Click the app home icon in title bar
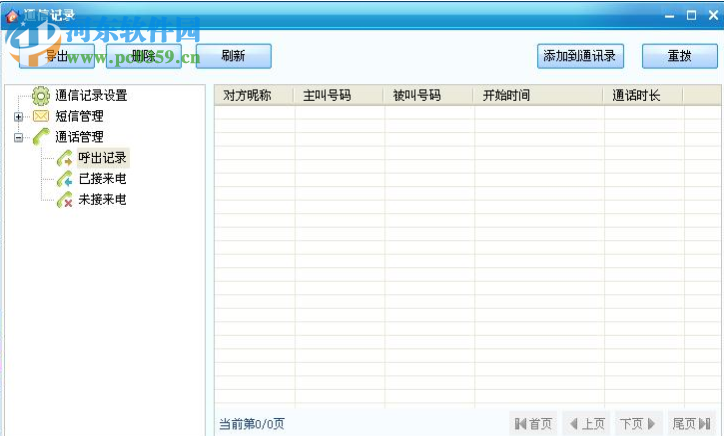 tap(12, 16)
